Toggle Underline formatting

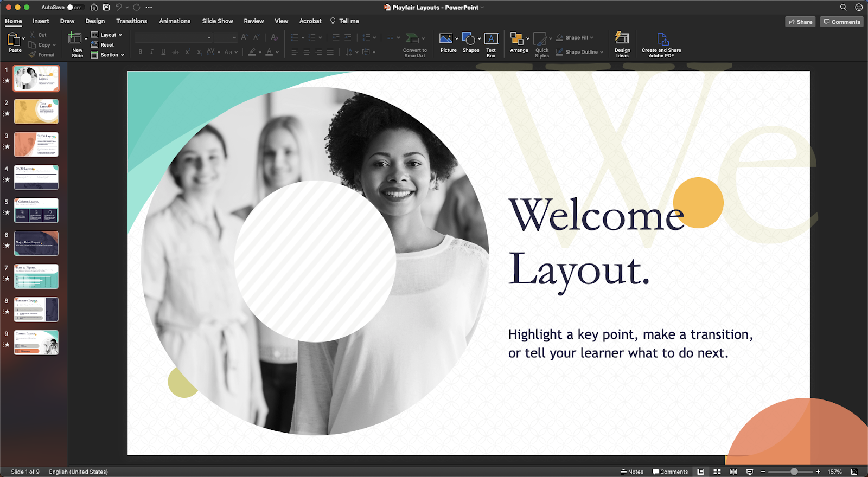[163, 52]
